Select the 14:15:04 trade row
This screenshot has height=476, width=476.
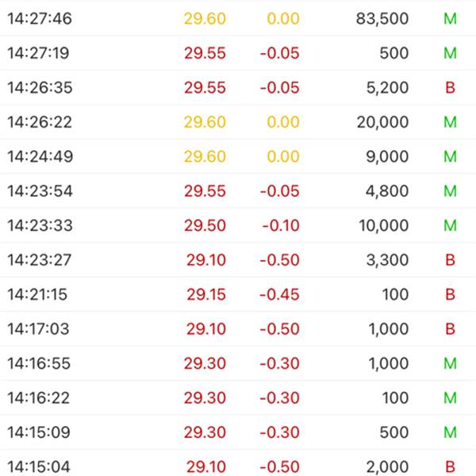coord(238,464)
